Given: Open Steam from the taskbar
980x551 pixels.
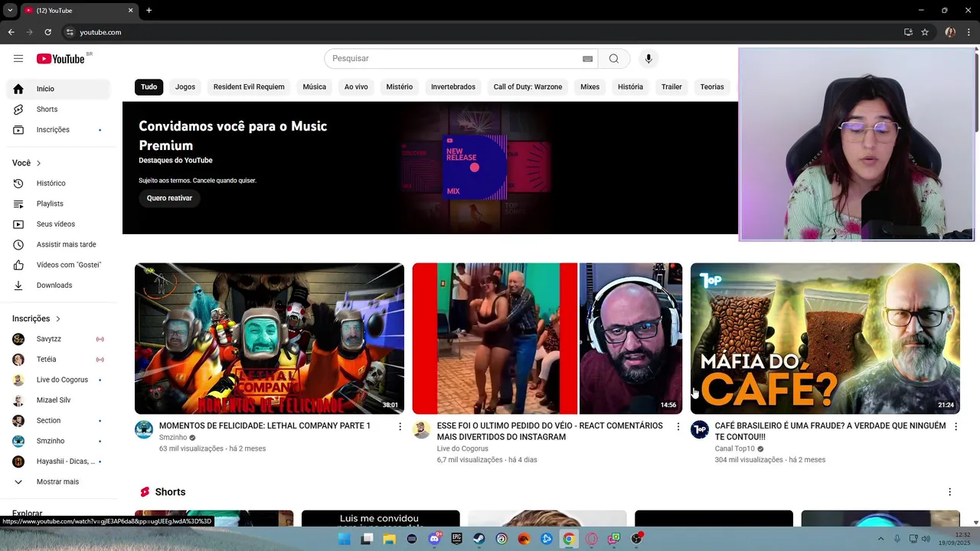Looking at the screenshot, I should coord(479,539).
